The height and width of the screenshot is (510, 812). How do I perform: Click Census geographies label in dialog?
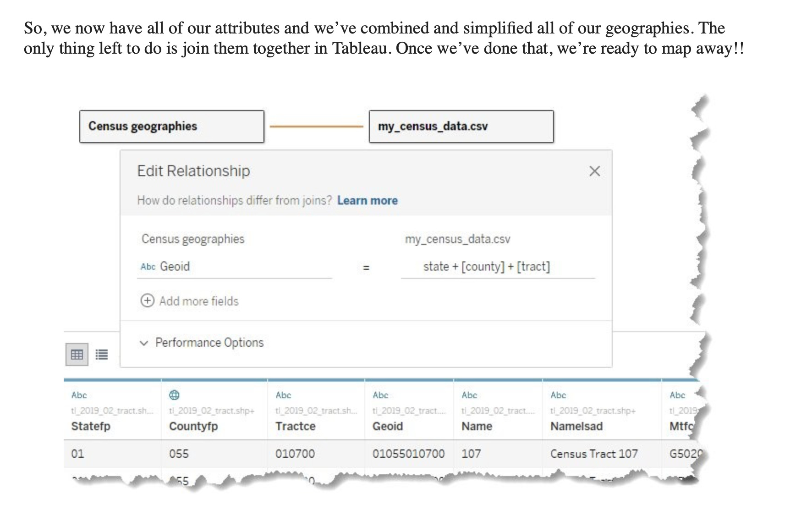[x=193, y=239]
